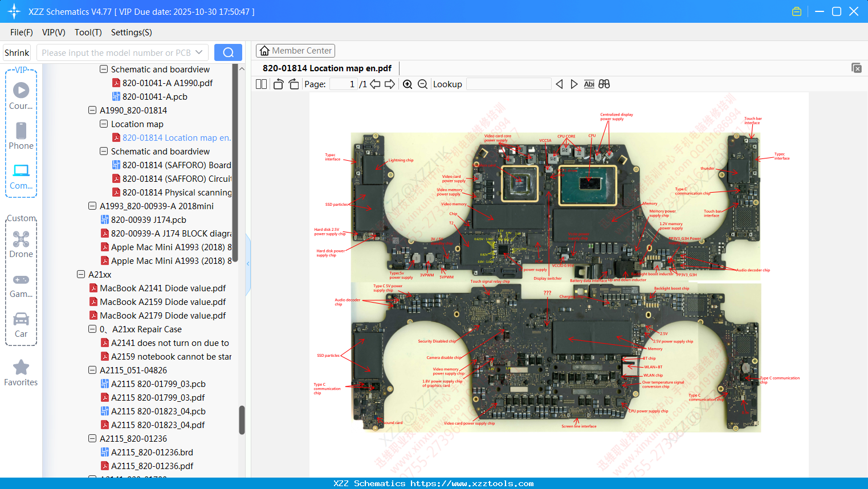Collapse Schematic and boardview above 820-01814 (SAFFORO) Board

(x=104, y=151)
